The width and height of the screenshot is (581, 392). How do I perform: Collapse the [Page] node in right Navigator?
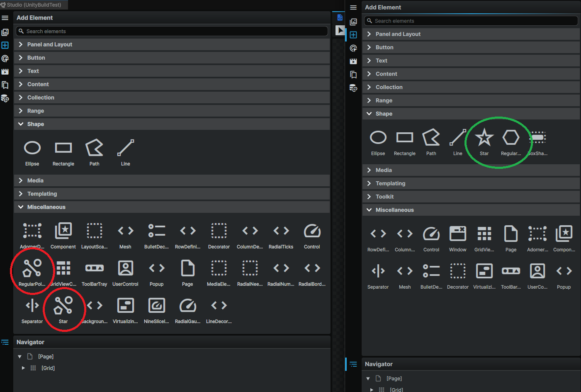(x=368, y=379)
